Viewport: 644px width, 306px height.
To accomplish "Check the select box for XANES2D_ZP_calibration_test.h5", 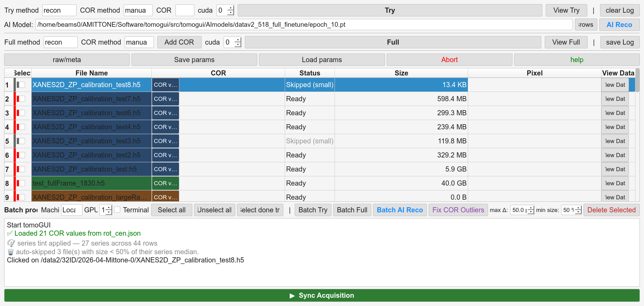I will click(x=22, y=169).
